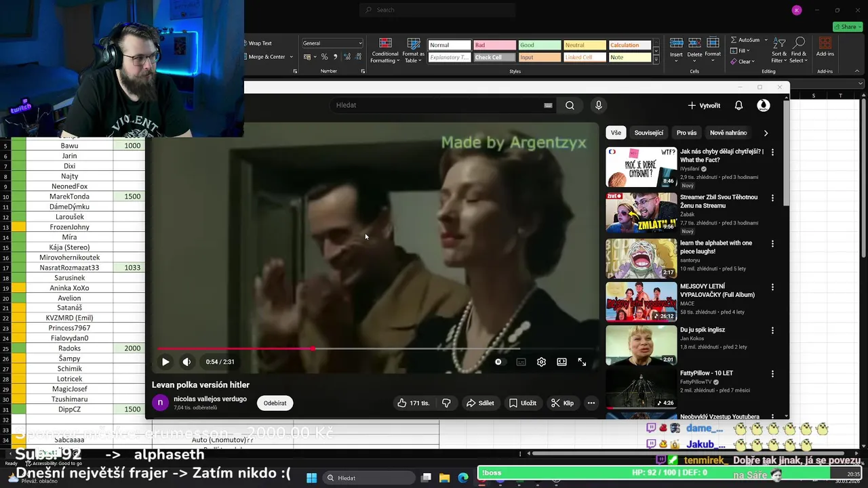This screenshot has height=488, width=868.
Task: Open Excel Find & Select menu
Action: coord(799,51)
